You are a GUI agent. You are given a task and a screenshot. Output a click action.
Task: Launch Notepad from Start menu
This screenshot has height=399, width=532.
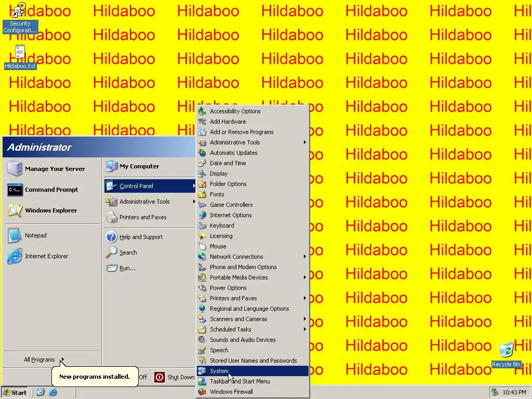[52, 235]
